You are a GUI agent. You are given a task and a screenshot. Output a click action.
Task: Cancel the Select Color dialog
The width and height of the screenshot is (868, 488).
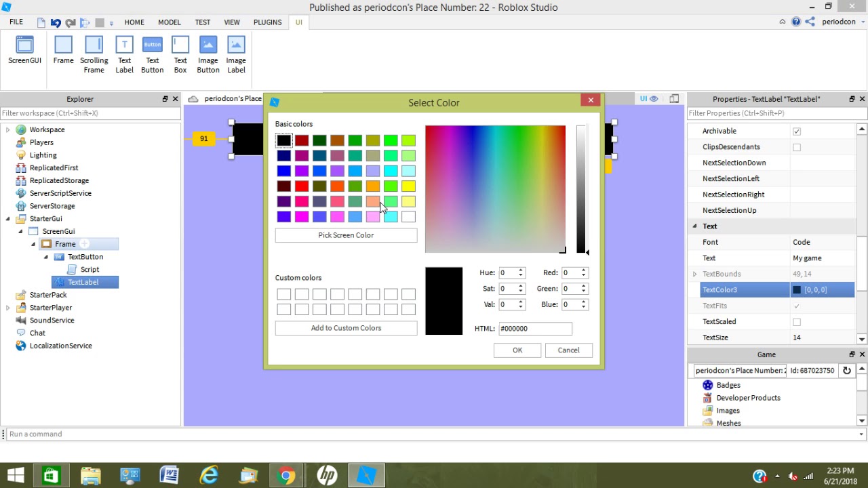pyautogui.click(x=568, y=350)
